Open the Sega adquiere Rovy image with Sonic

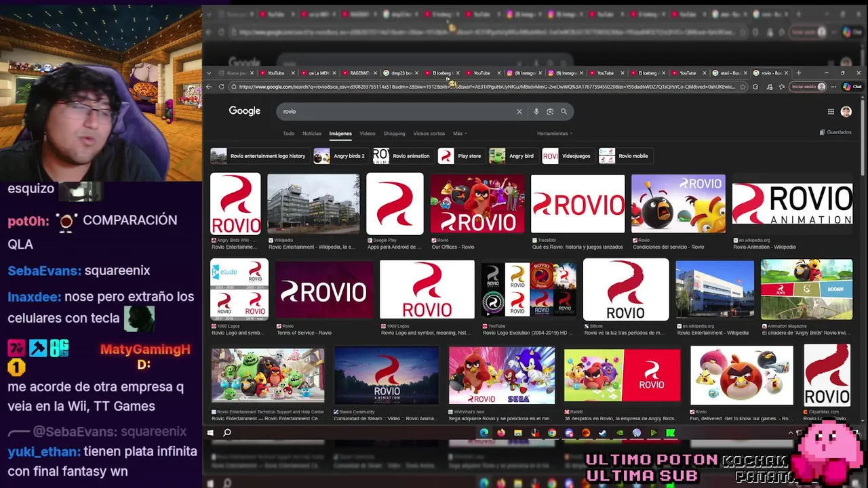[502, 375]
